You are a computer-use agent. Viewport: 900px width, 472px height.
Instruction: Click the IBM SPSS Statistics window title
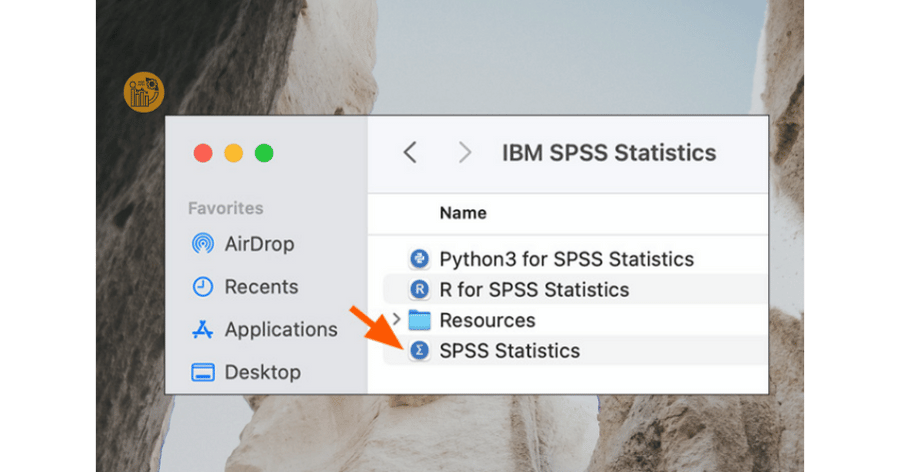(609, 153)
